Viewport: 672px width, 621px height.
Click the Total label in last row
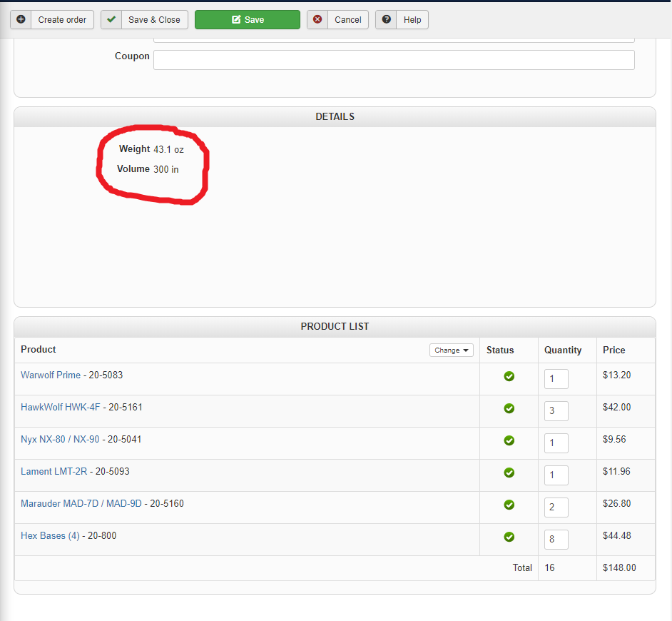[522, 567]
